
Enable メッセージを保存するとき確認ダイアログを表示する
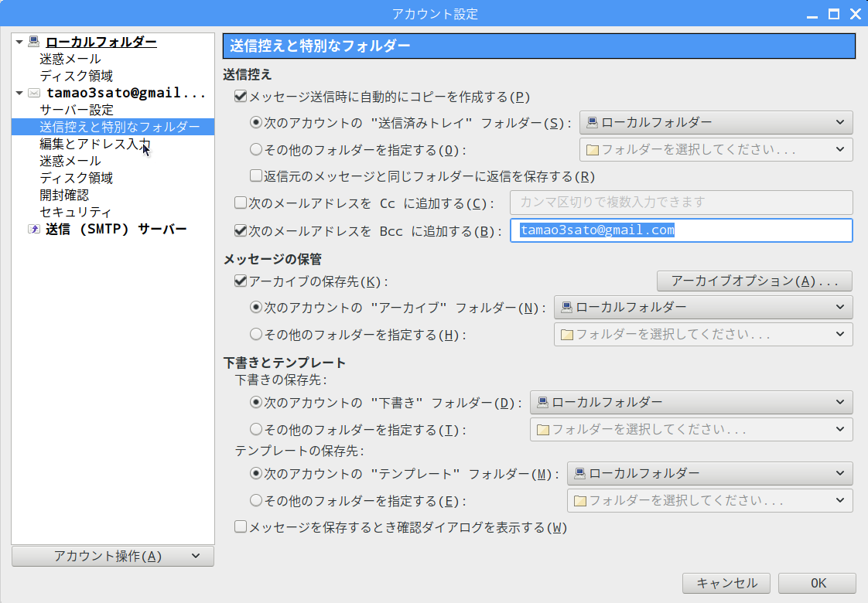click(x=240, y=527)
